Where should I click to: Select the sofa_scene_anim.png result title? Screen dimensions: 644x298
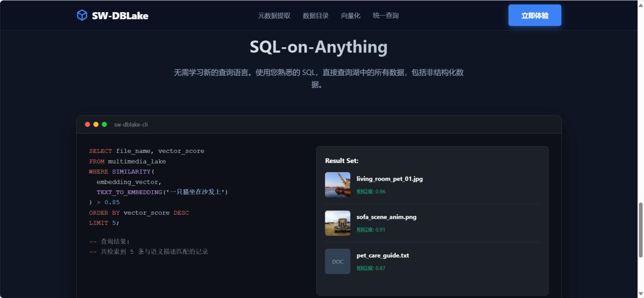[x=386, y=217]
